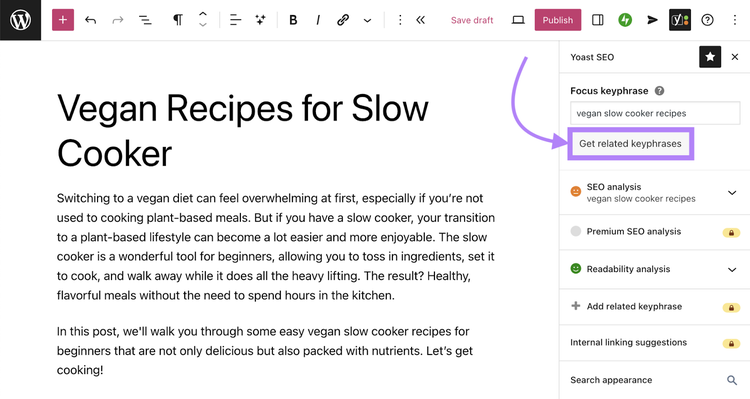750x399 pixels.
Task: Click Get related keyphrases button
Action: [630, 144]
